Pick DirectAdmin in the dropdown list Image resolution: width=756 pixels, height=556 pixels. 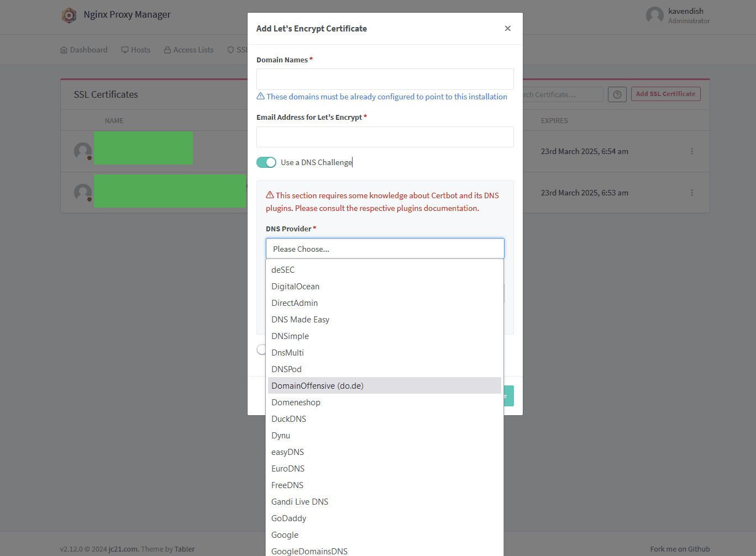(385, 303)
